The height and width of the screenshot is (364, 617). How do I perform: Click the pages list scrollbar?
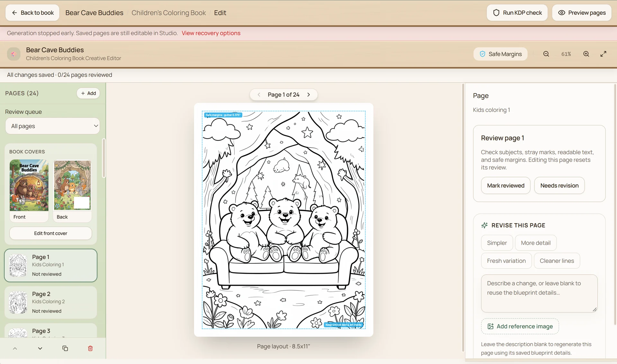click(104, 158)
